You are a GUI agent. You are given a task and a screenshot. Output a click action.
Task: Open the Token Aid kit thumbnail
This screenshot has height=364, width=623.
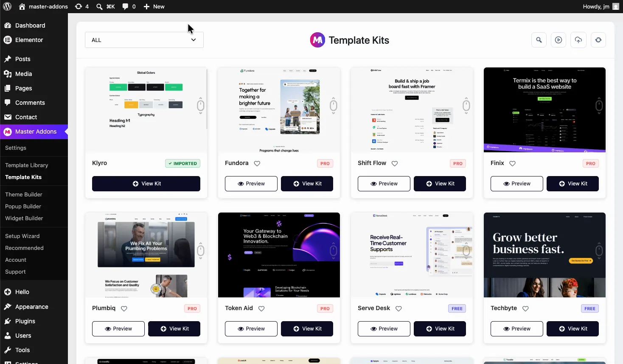tap(279, 255)
